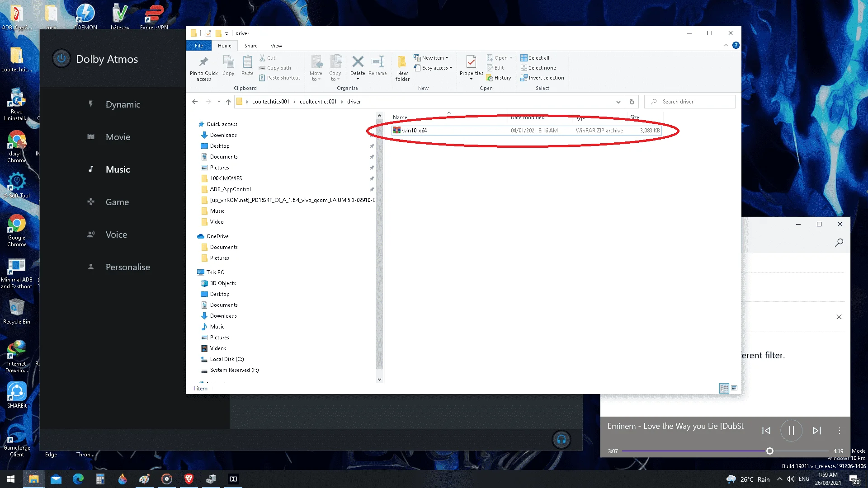The width and height of the screenshot is (868, 488).
Task: Click Paste shortcut in the ribbon
Action: pyautogui.click(x=279, y=78)
